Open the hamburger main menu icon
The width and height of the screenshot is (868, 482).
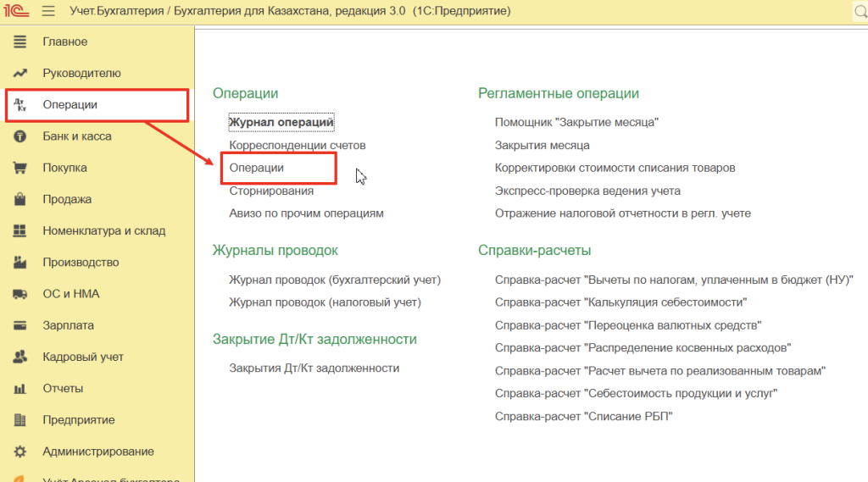coord(47,11)
